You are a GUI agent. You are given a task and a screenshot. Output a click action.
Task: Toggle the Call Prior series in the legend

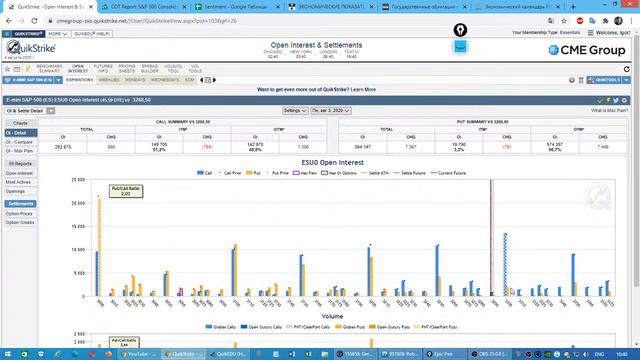(x=230, y=173)
